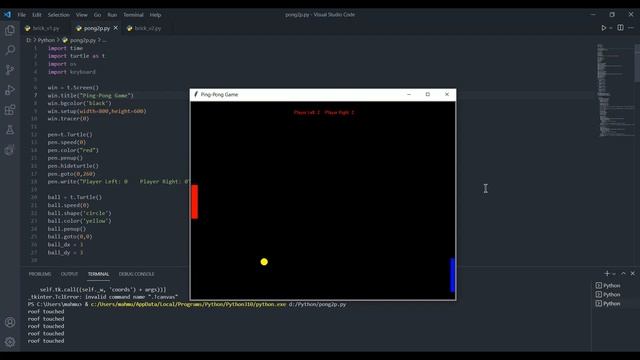Open the Edit menu
The height and width of the screenshot is (360, 640).
37,15
